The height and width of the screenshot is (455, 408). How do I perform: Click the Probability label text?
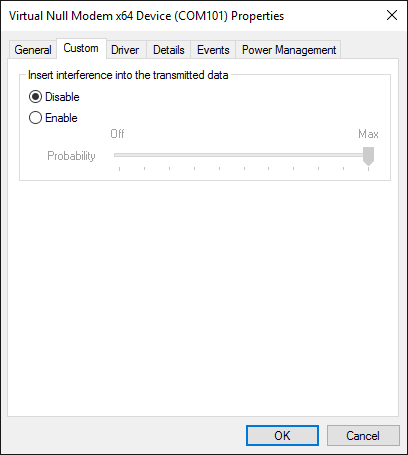coord(71,156)
